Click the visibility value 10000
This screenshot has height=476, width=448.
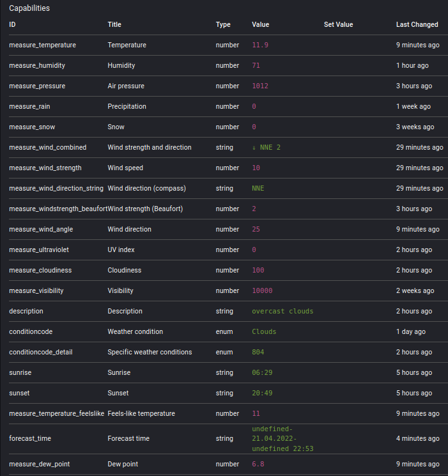pos(262,290)
